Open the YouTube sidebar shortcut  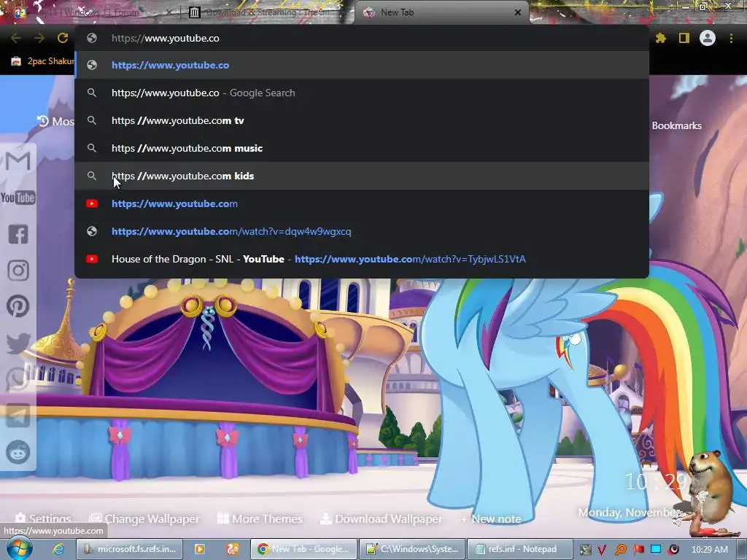coord(18,198)
